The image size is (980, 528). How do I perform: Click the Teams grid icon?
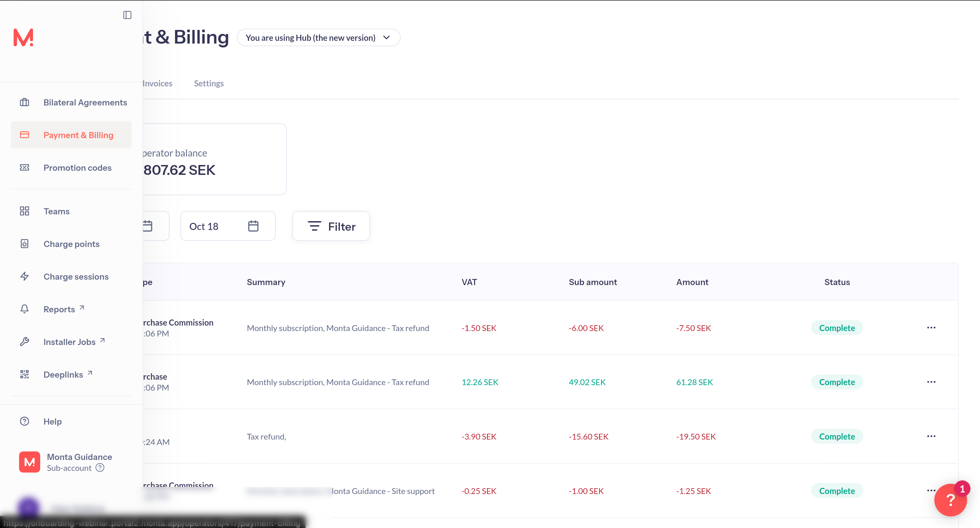(x=25, y=211)
